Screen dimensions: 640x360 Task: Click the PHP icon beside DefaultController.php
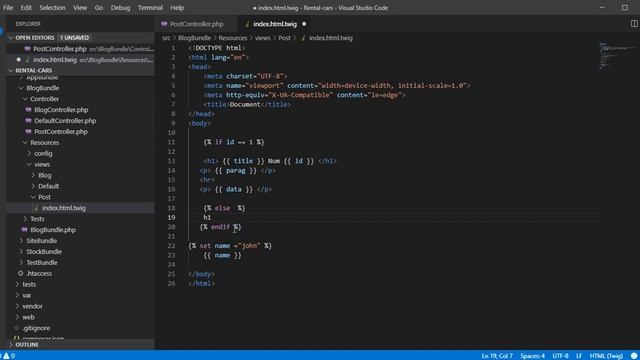point(28,121)
